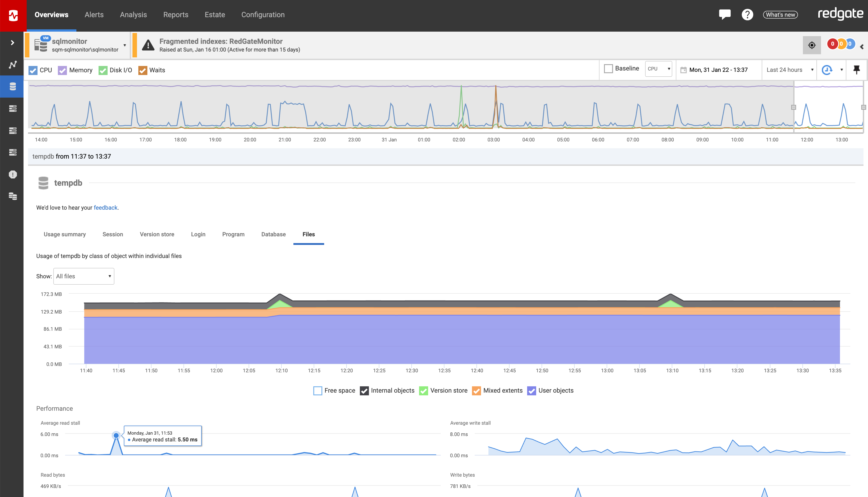This screenshot has width=868, height=497.
Task: Click the red alert counter badge
Action: pyautogui.click(x=833, y=44)
